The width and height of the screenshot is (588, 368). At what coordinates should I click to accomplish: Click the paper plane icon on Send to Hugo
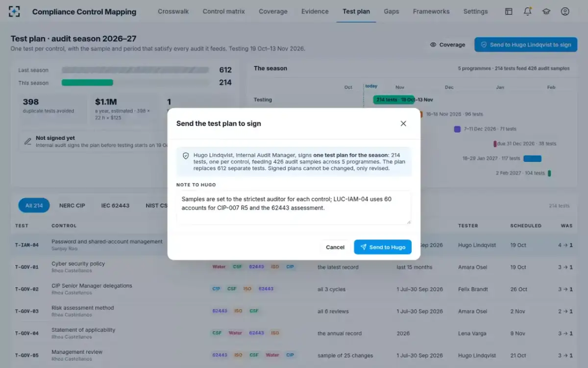point(363,247)
